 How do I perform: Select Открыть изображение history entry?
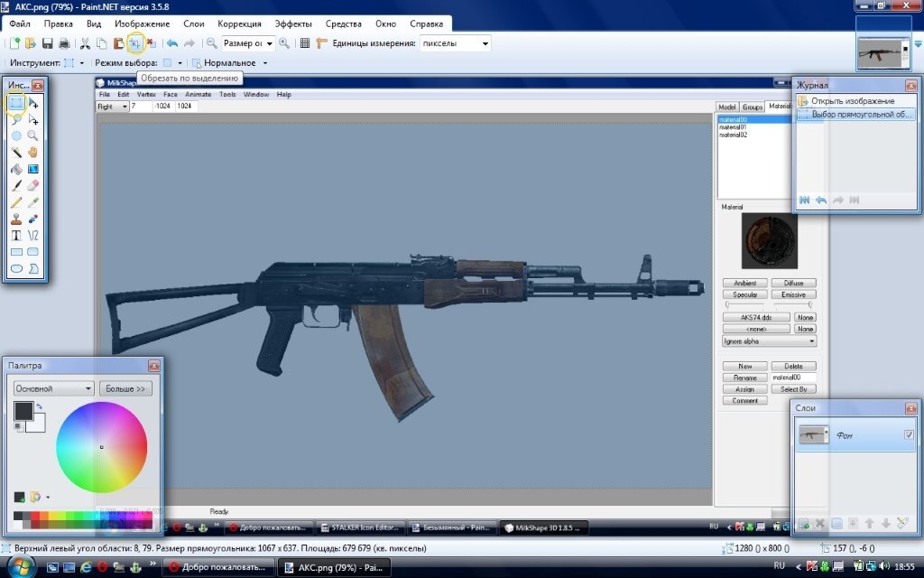tap(852, 101)
